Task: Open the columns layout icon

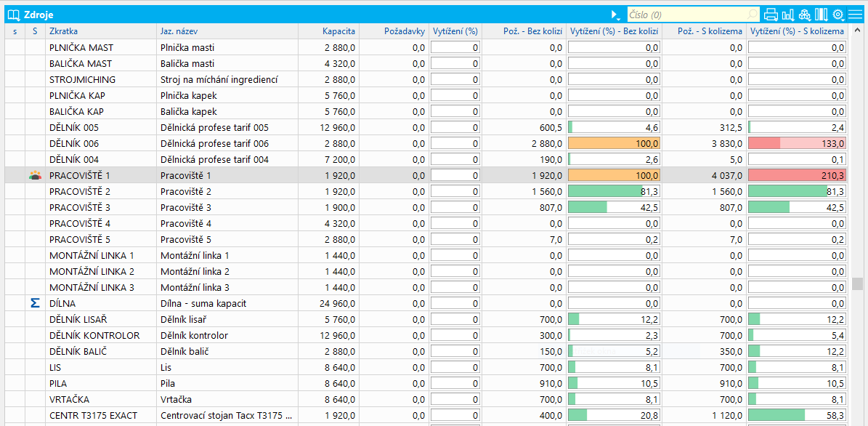Action: pyautogui.click(x=822, y=15)
